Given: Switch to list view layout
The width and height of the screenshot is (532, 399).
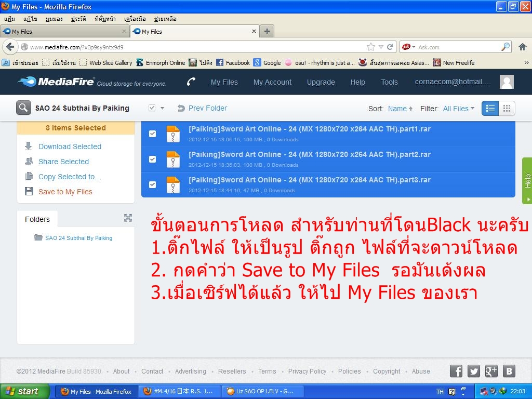Looking at the screenshot, I should coord(490,108).
